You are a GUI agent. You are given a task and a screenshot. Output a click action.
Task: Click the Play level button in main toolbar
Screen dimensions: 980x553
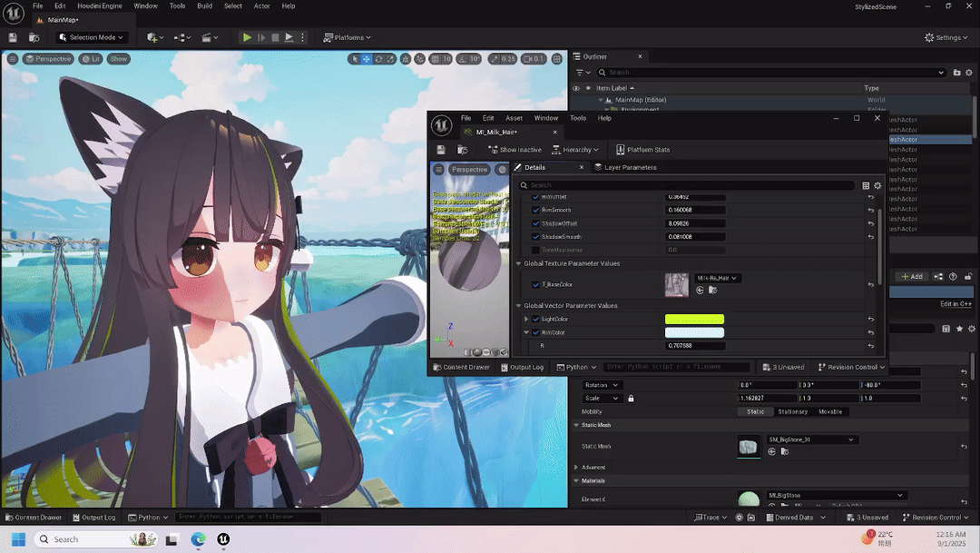click(x=247, y=37)
